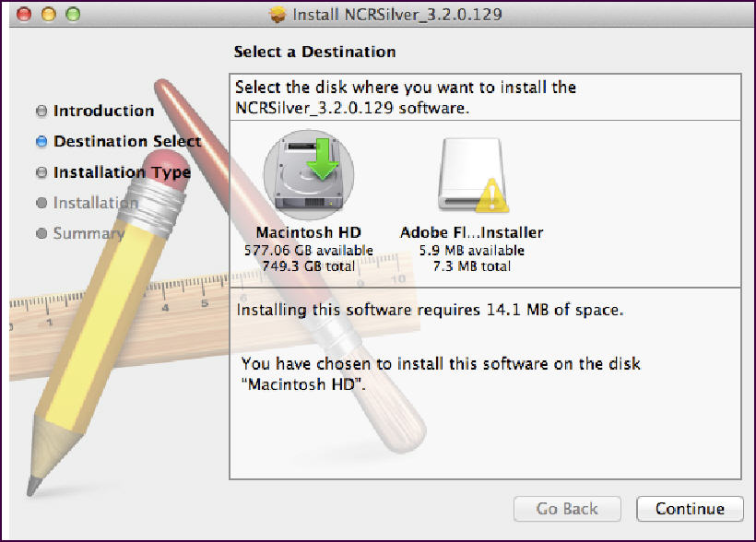
Task: Select the Adobe Fl...Installer disk icon
Action: tap(472, 176)
